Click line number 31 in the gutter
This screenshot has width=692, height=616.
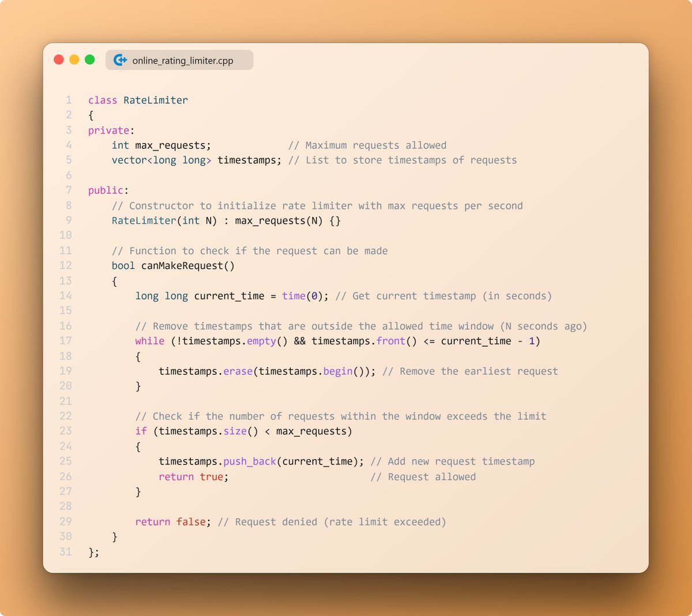click(66, 552)
